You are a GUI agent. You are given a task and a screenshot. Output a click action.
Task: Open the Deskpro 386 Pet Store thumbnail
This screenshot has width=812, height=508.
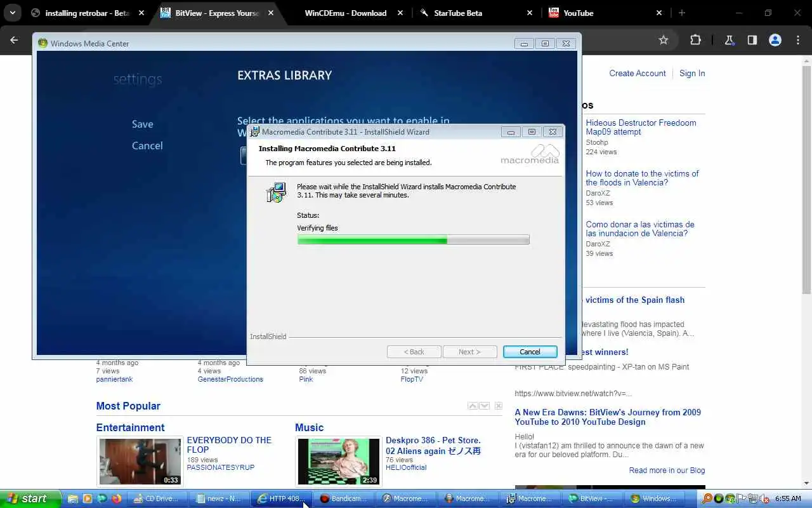point(339,462)
